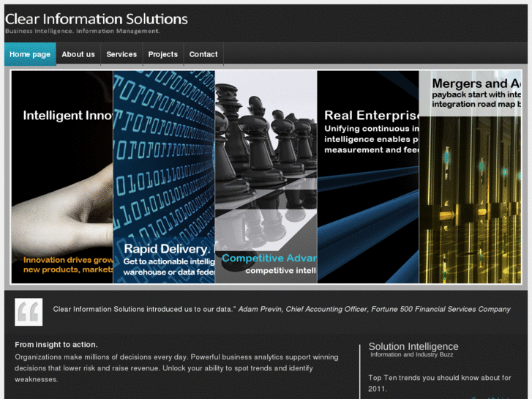Click 'Unifying continuous' caption text
Viewport: 532px width, 399px height.
[372, 129]
